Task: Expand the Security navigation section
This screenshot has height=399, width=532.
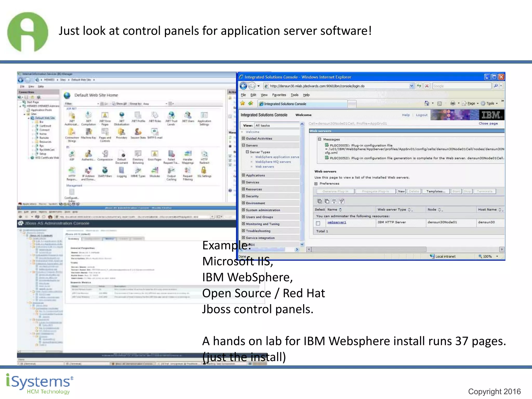Action: (243, 196)
